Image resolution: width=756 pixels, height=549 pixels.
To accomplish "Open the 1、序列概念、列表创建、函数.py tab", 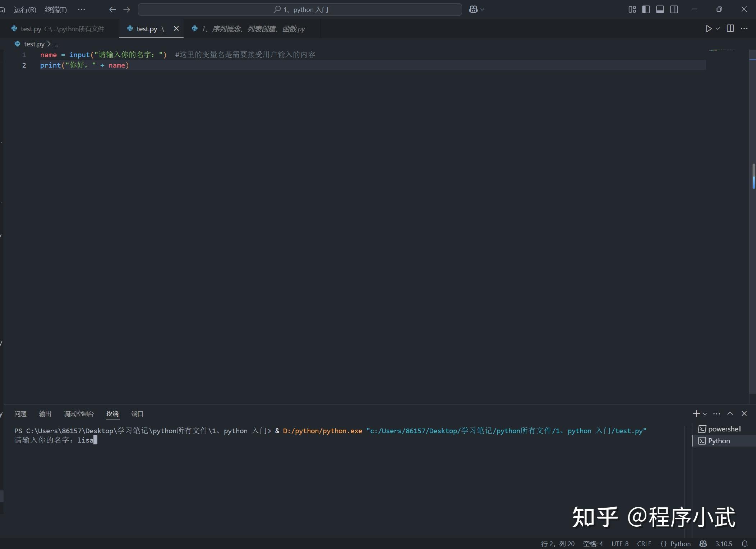I will point(252,29).
